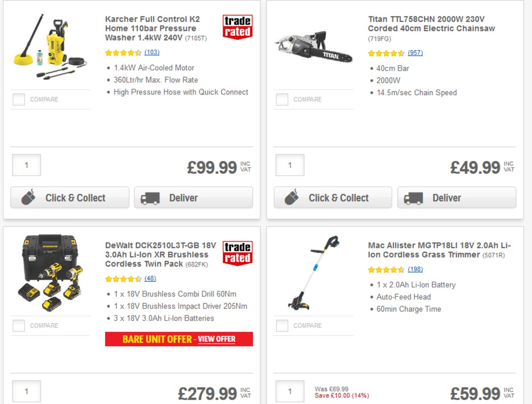532x404 pixels.
Task: View the Titan chainsaw's 957 reviews
Action: click(x=416, y=53)
